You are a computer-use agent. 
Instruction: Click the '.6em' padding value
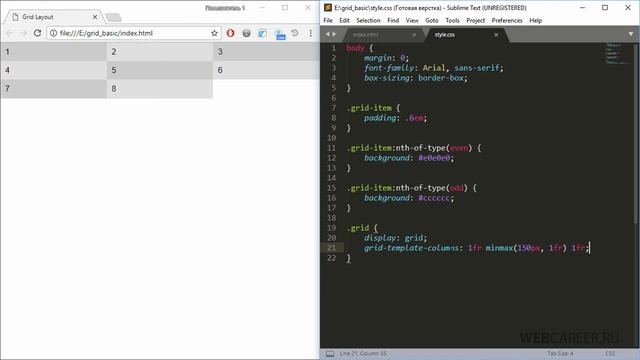[x=414, y=118]
